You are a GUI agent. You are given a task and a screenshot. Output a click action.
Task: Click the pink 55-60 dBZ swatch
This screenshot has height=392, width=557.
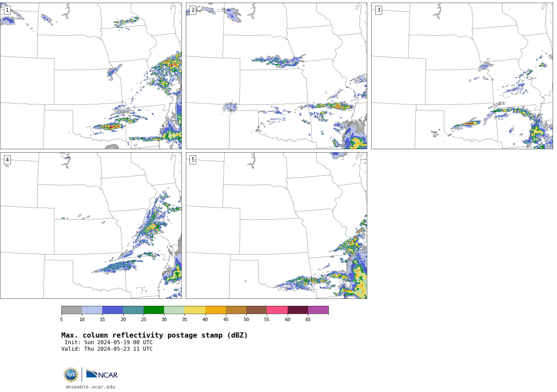[277, 310]
